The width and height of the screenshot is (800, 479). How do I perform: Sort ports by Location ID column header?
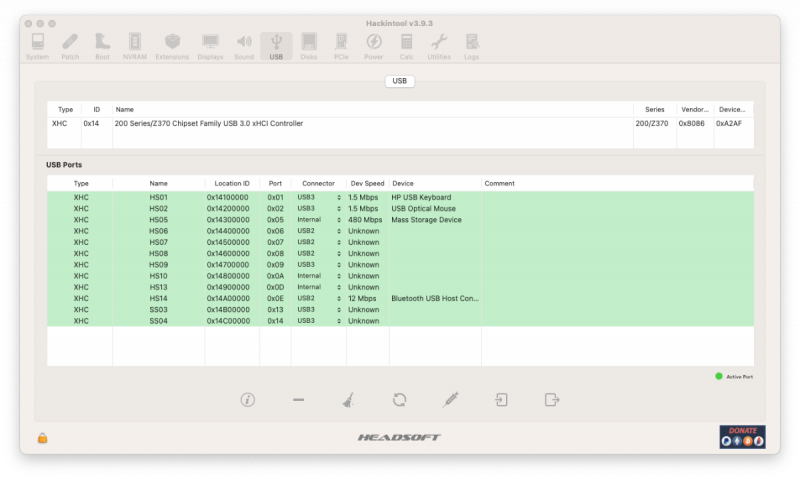coord(232,184)
